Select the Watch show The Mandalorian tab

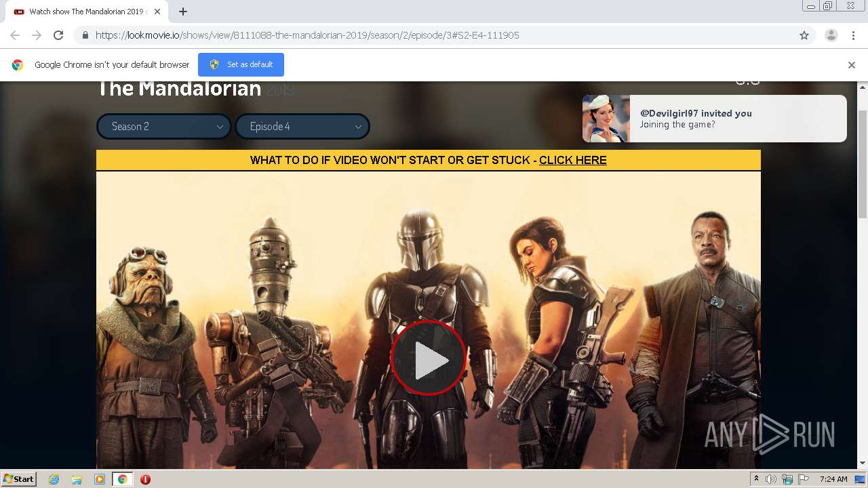coord(86,12)
